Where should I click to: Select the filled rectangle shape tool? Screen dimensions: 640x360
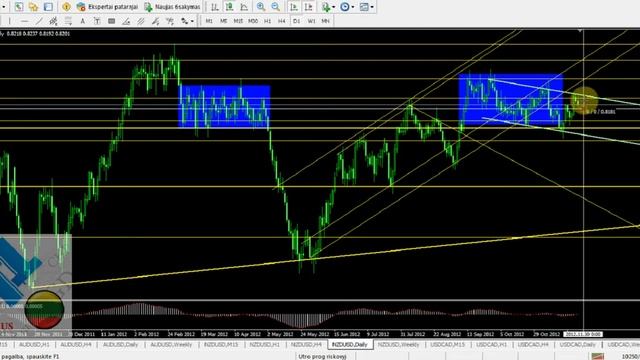coord(111,21)
